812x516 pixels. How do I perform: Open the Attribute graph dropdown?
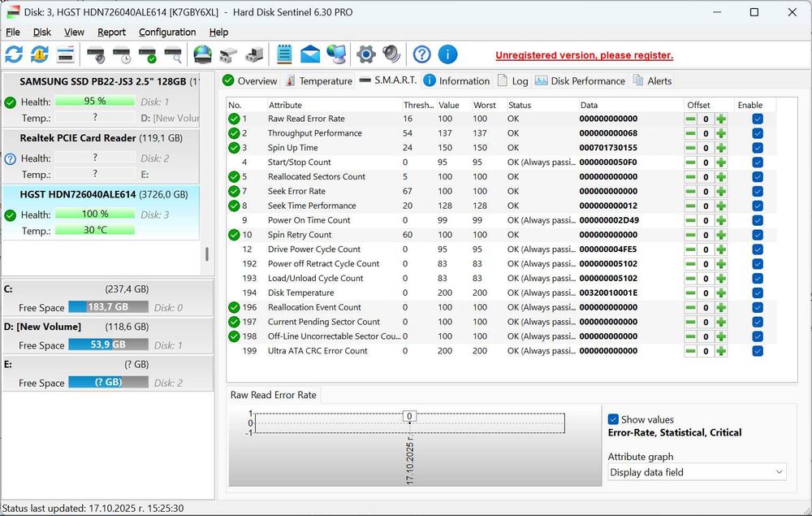[697, 472]
